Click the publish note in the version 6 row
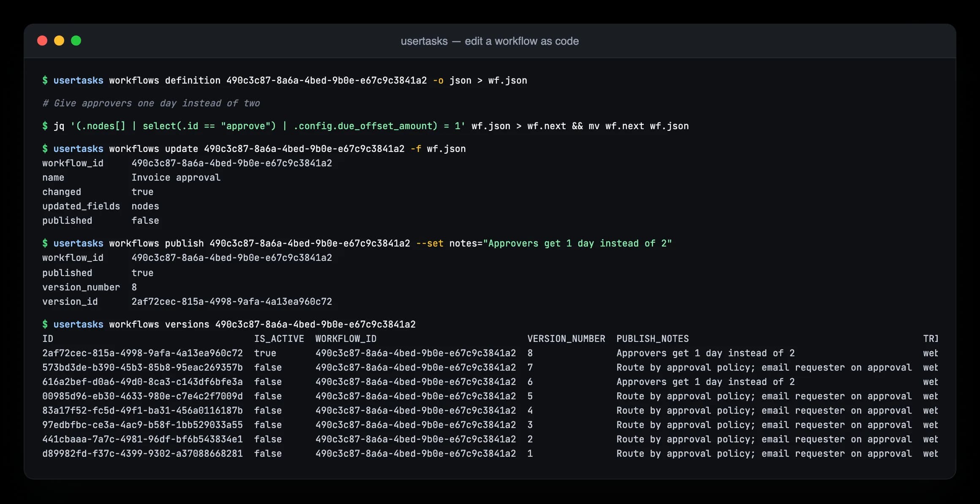 [705, 382]
